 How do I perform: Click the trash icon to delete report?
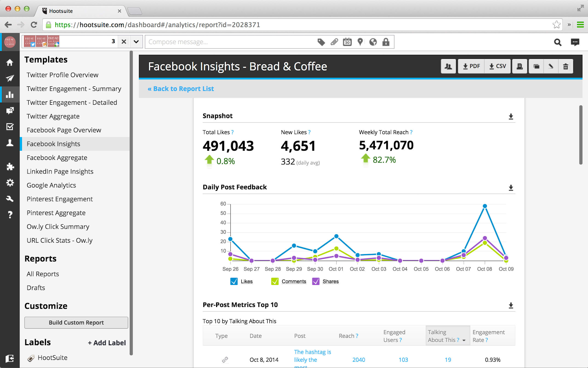[566, 67]
